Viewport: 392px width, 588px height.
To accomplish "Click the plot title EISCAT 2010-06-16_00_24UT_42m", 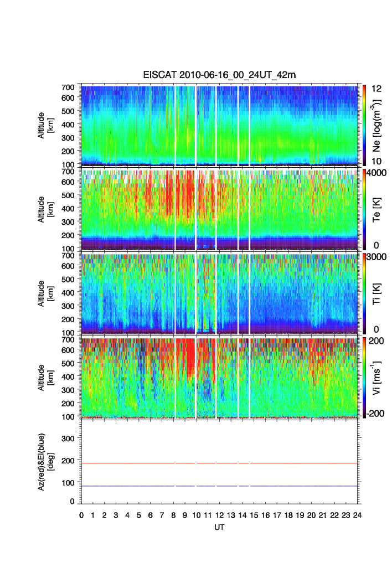I will (221, 75).
